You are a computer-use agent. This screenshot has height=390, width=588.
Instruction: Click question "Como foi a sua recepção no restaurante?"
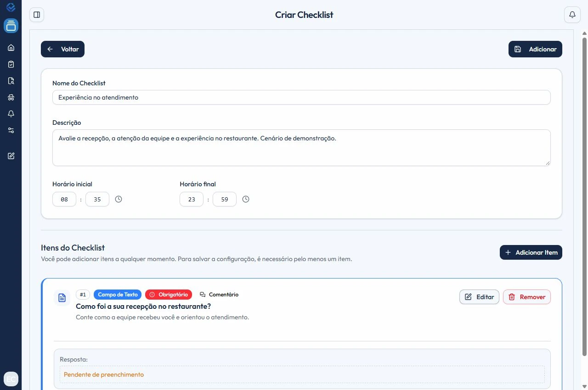point(143,306)
